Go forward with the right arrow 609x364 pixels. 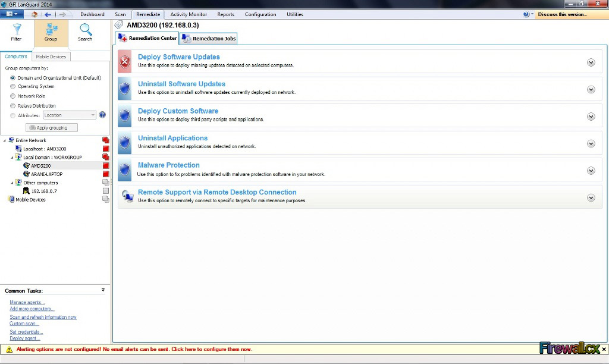(62, 14)
